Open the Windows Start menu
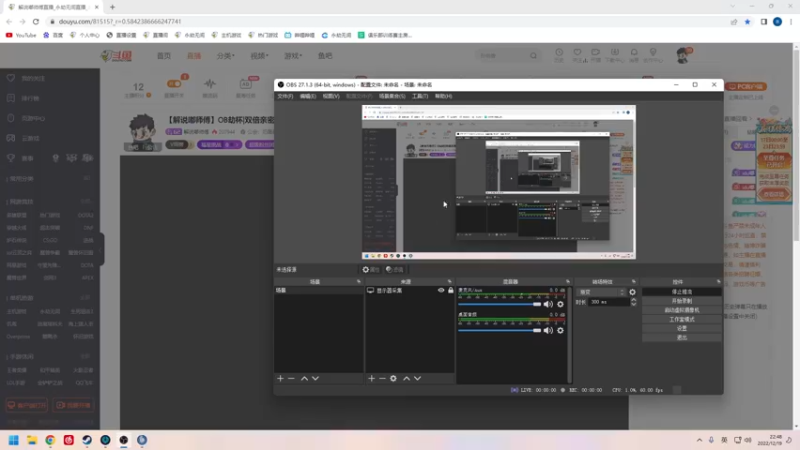 (14, 440)
